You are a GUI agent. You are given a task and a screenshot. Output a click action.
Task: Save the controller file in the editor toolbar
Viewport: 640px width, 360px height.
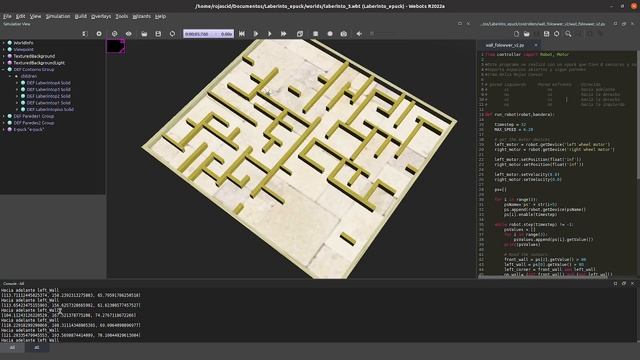(x=547, y=34)
